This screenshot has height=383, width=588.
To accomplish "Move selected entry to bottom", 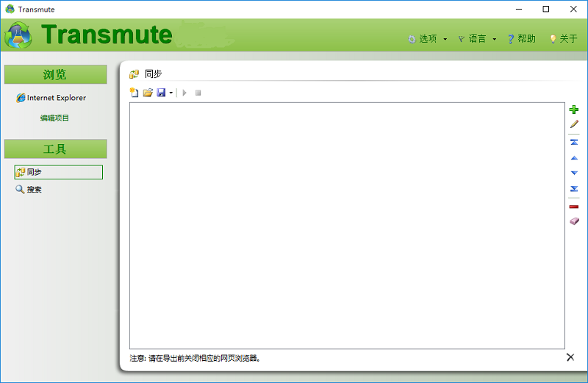I will (574, 189).
